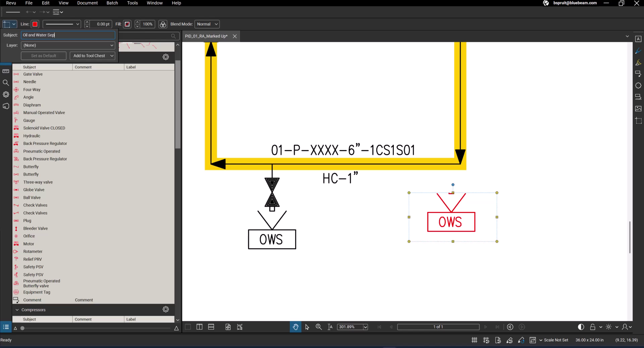The width and height of the screenshot is (644, 348).
Task: Choose single page view mode
Action: point(188,327)
